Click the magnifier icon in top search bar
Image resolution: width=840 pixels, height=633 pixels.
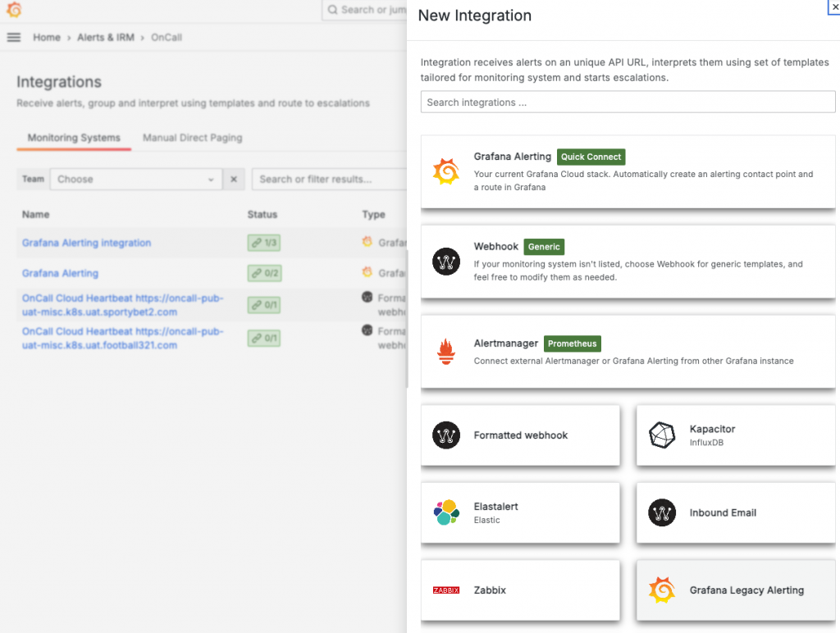coord(333,10)
